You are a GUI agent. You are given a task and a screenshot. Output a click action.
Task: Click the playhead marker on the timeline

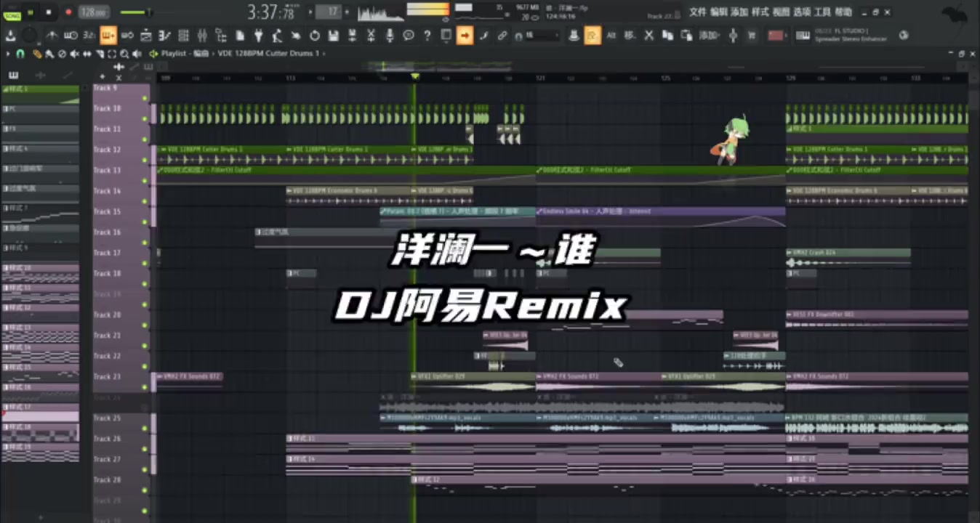click(x=414, y=76)
